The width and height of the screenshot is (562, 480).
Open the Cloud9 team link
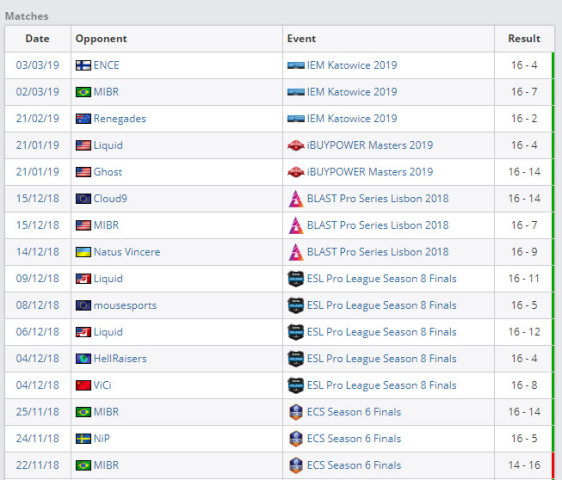coord(110,199)
